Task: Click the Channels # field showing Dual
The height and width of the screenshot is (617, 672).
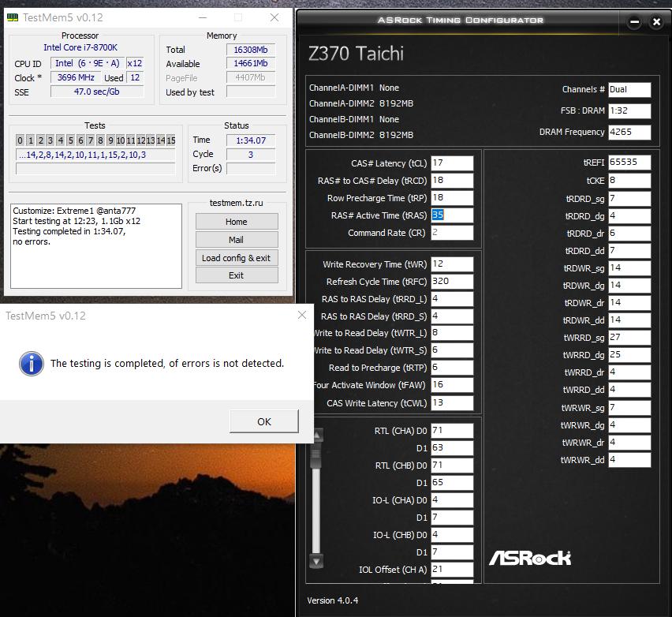Action: click(629, 90)
